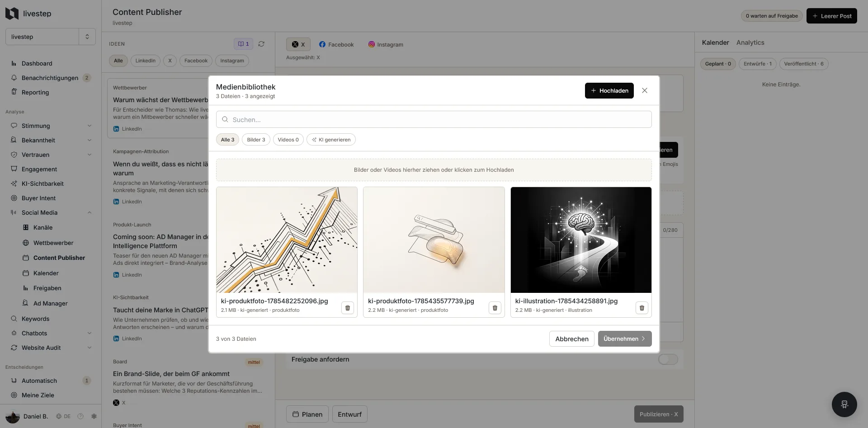Click the upload drop zone area
The width and height of the screenshot is (868, 428).
434,170
